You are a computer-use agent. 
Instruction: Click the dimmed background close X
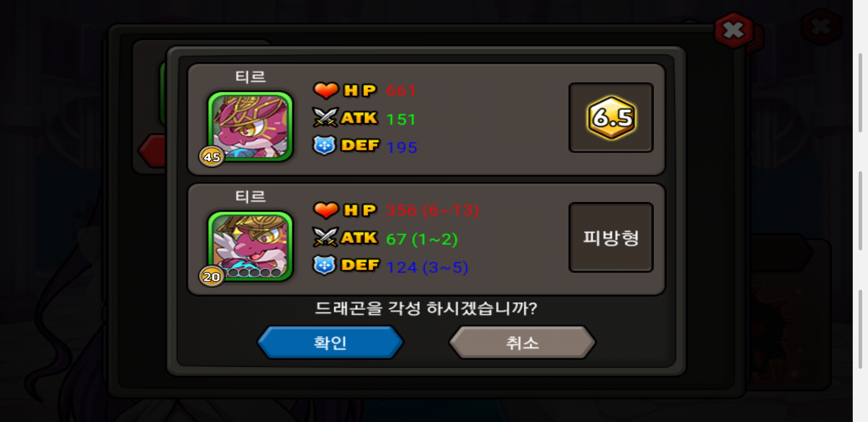tap(821, 27)
